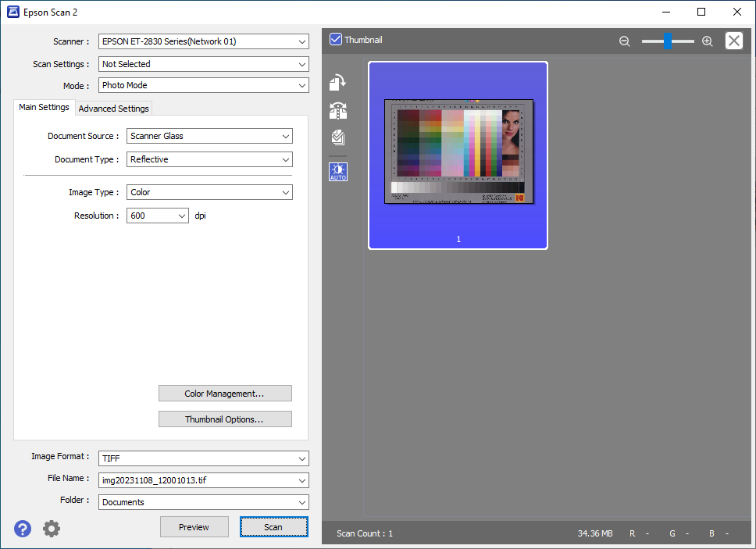Open configuration via the gear icon

tap(52, 529)
